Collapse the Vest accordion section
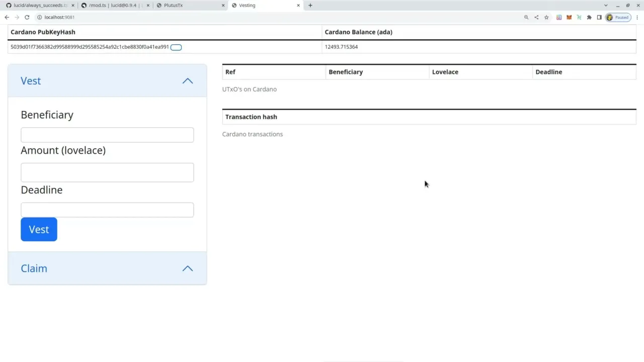Screen dimensions: 644x362 point(187,81)
